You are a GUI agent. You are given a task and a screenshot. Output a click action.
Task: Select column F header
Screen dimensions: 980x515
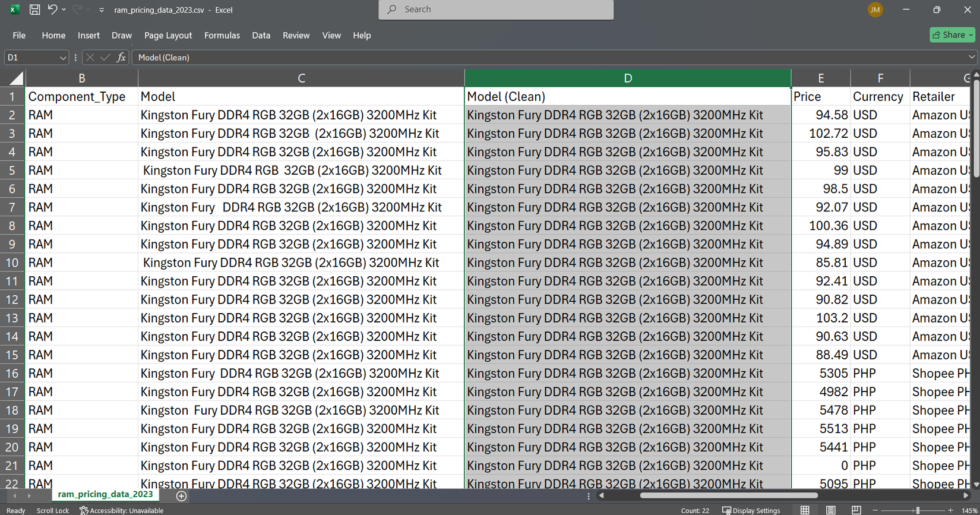880,78
